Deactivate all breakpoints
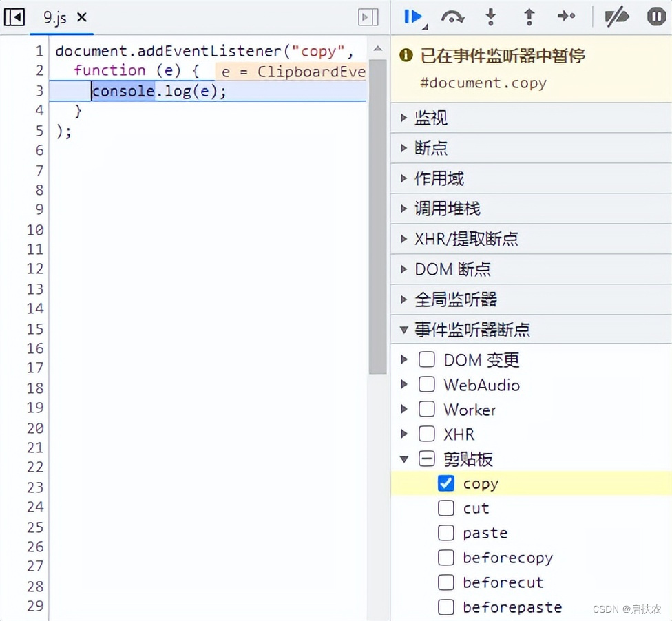The width and height of the screenshot is (672, 621). point(616,17)
